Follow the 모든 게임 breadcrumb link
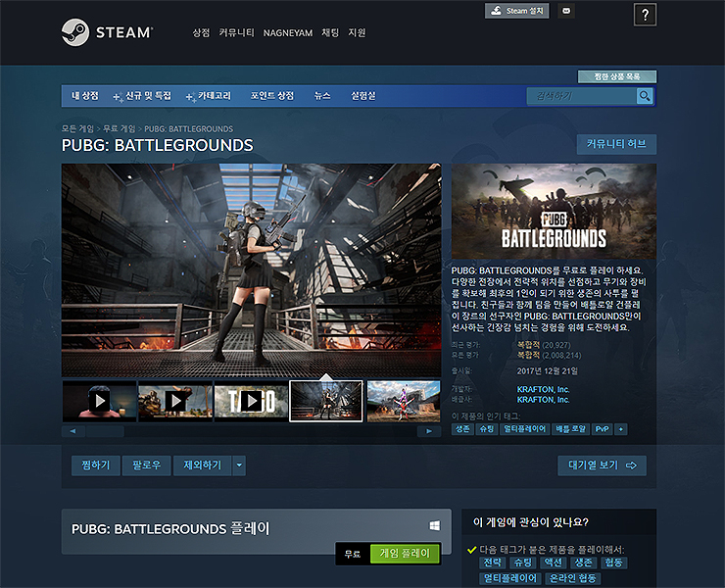The image size is (725, 588). [x=77, y=128]
